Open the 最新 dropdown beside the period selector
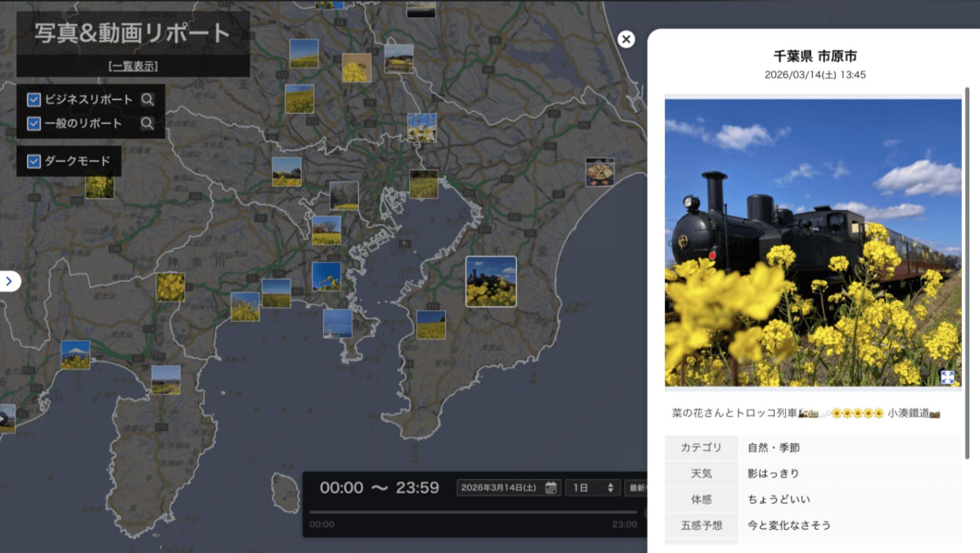This screenshot has height=553, width=980. [636, 487]
